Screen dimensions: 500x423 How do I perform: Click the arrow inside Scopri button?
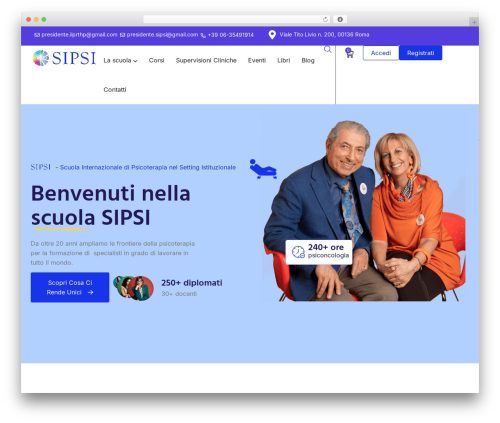tap(90, 292)
